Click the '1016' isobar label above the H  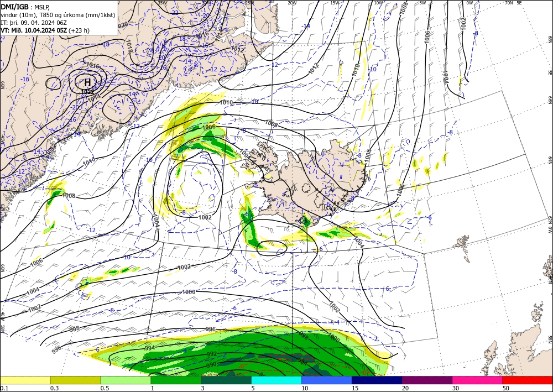point(93,65)
